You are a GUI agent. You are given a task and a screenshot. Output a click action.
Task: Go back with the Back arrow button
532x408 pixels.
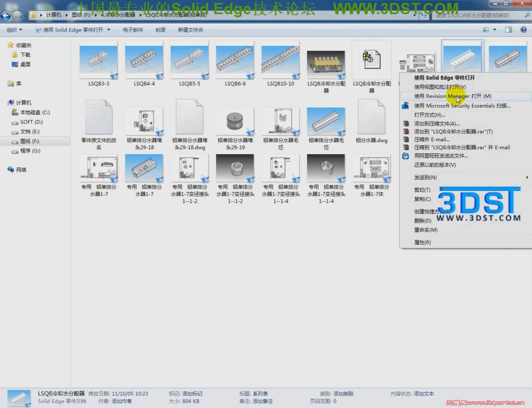(x=5, y=16)
